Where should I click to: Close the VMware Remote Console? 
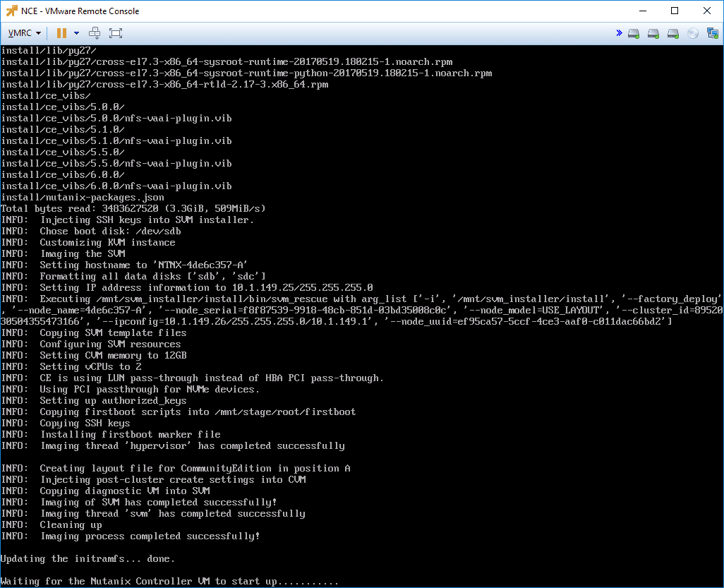pos(707,11)
